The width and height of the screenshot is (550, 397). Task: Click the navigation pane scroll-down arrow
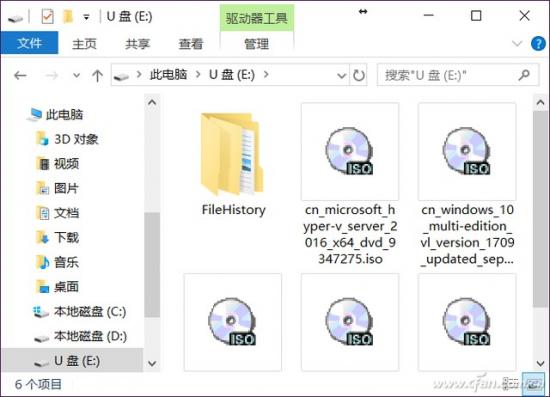(x=152, y=363)
